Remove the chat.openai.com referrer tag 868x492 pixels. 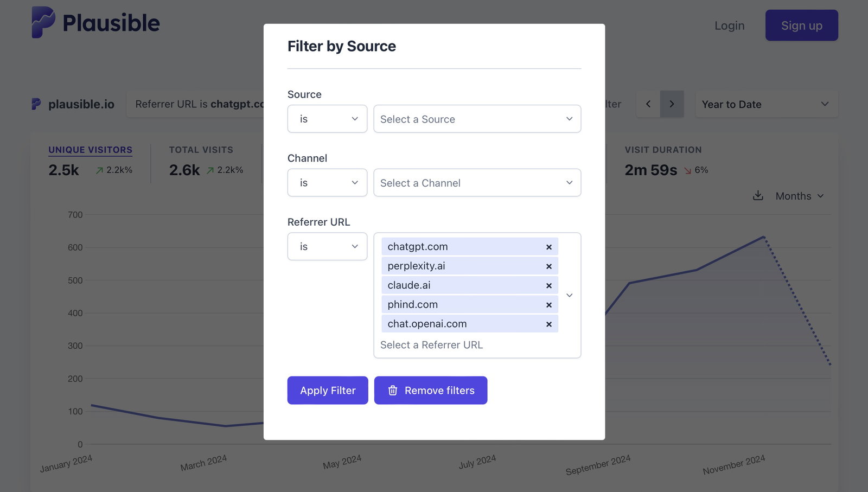coord(548,324)
